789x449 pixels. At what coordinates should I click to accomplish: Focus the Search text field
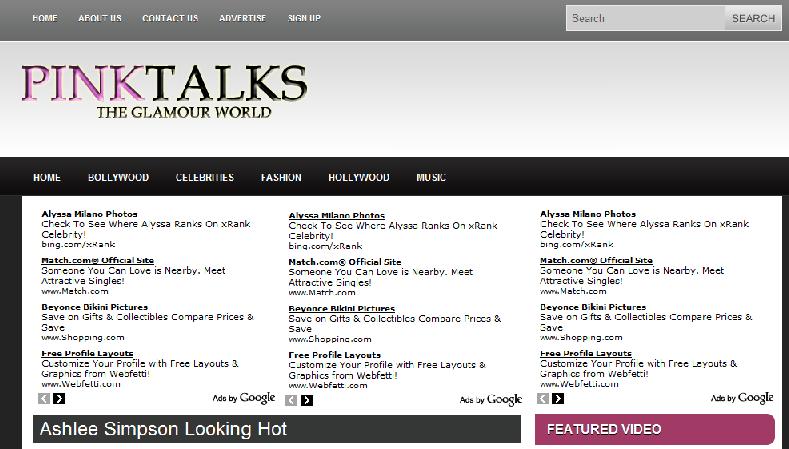click(645, 18)
